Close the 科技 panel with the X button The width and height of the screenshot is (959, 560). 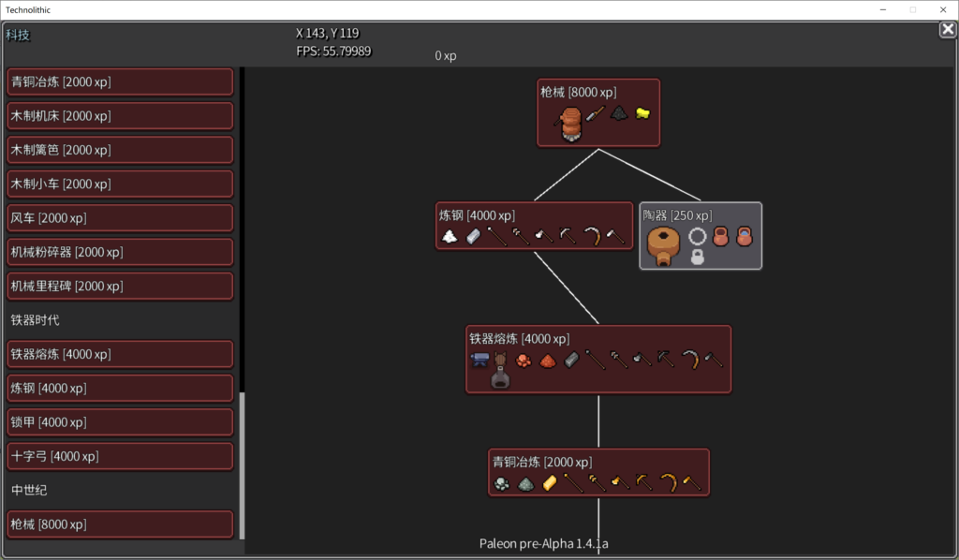coord(948,29)
